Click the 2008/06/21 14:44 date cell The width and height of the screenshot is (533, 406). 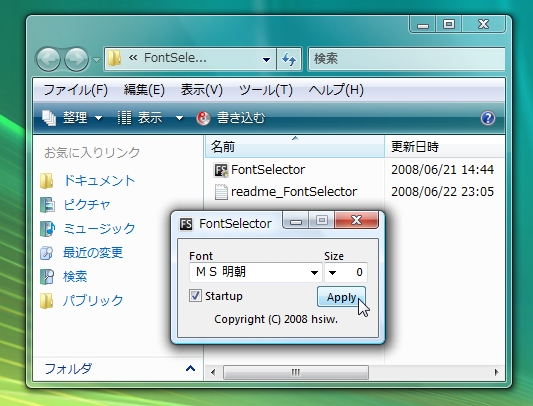click(x=442, y=170)
